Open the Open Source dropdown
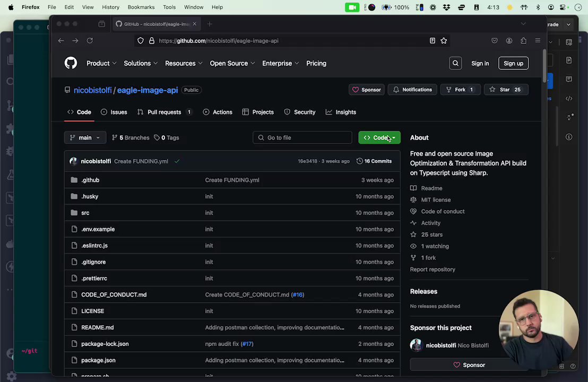The height and width of the screenshot is (382, 588). 232,63
